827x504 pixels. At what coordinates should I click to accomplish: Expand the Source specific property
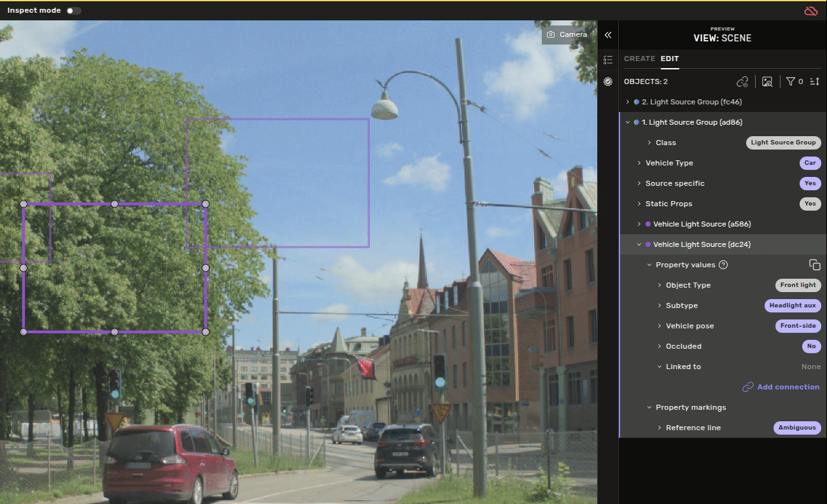(x=639, y=183)
